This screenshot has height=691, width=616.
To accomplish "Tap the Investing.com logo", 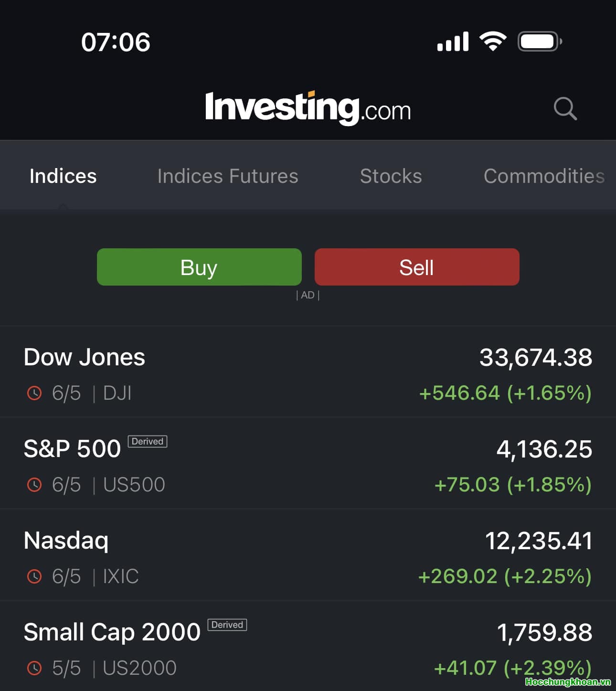I will click(308, 108).
